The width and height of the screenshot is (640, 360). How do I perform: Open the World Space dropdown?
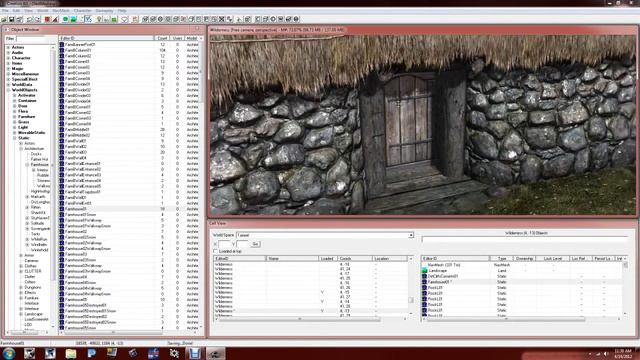[x=411, y=236]
